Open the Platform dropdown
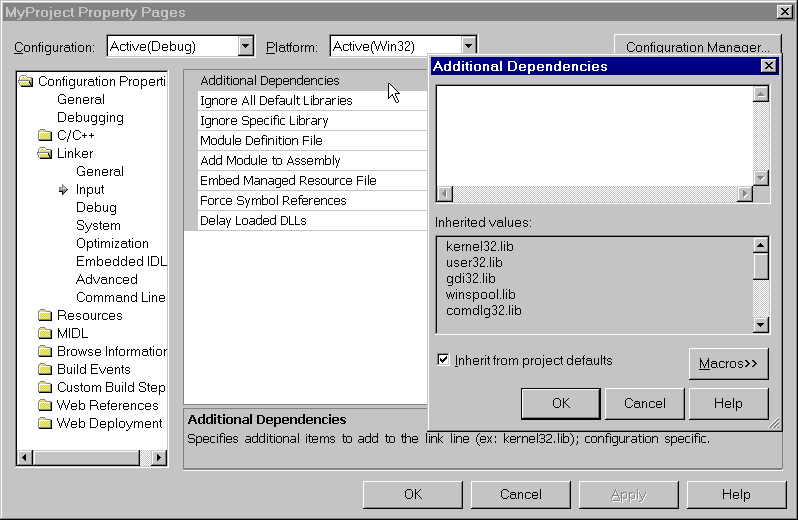798x520 pixels. 467,46
